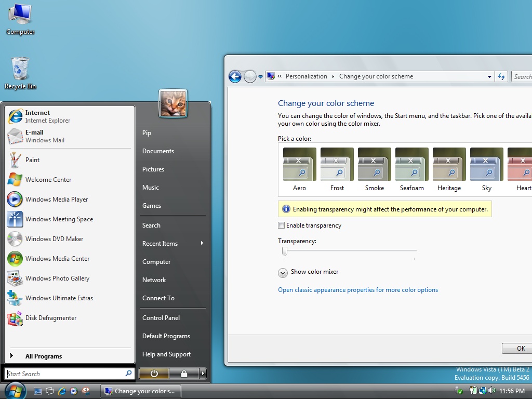
Task: Open Search from Start menu
Action: pos(173,225)
